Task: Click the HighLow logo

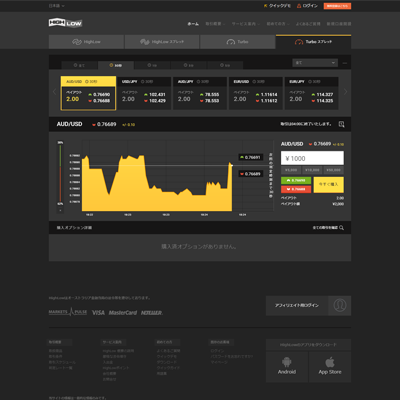Action: point(65,23)
